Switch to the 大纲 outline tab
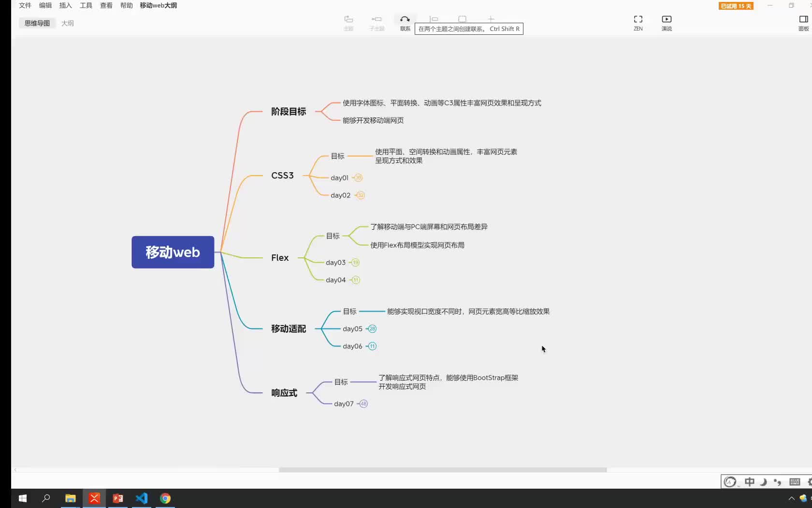Screen dimensions: 812x508 click(x=68, y=23)
